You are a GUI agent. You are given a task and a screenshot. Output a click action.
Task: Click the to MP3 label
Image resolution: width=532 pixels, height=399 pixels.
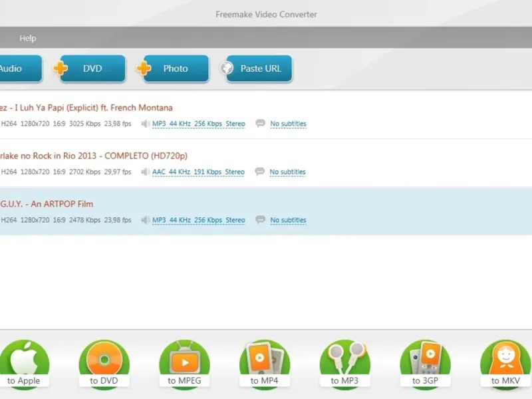[x=344, y=380]
